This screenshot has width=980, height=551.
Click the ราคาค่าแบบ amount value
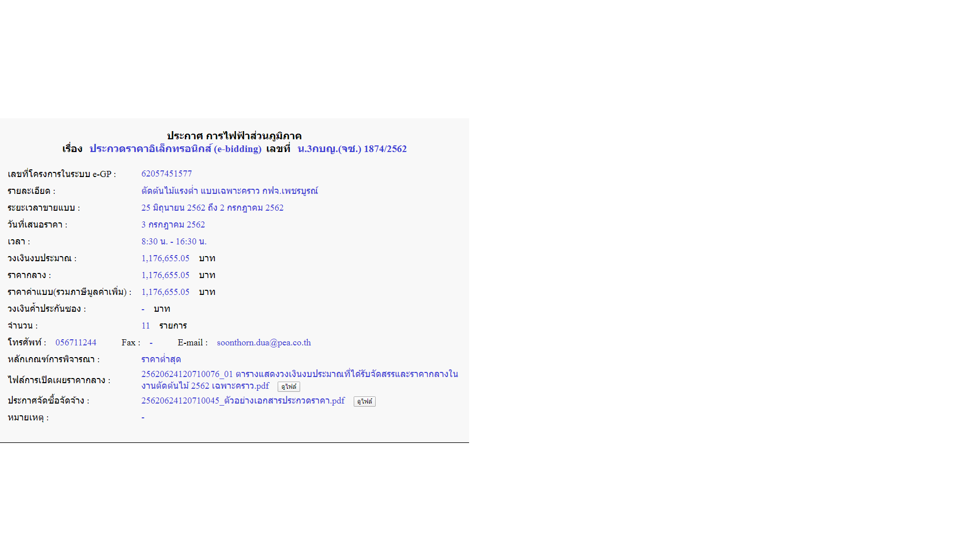click(x=165, y=292)
